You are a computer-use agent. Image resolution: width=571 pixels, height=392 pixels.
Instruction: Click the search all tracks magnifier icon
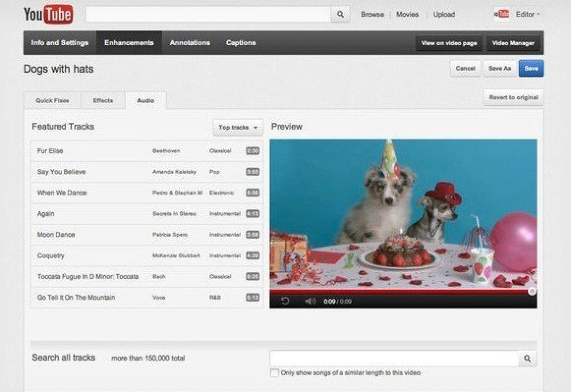tap(527, 359)
